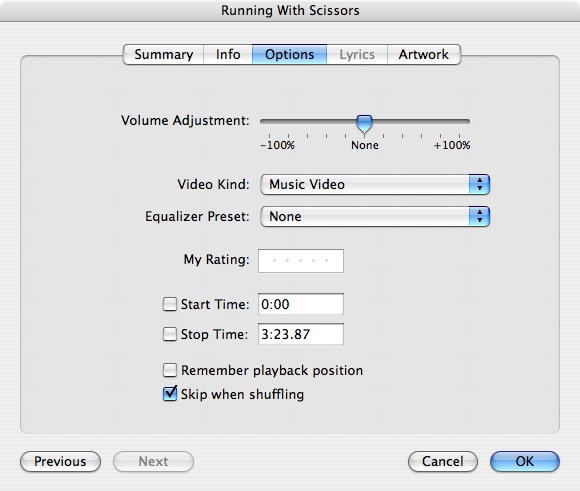Click the Start Time input field

click(301, 304)
